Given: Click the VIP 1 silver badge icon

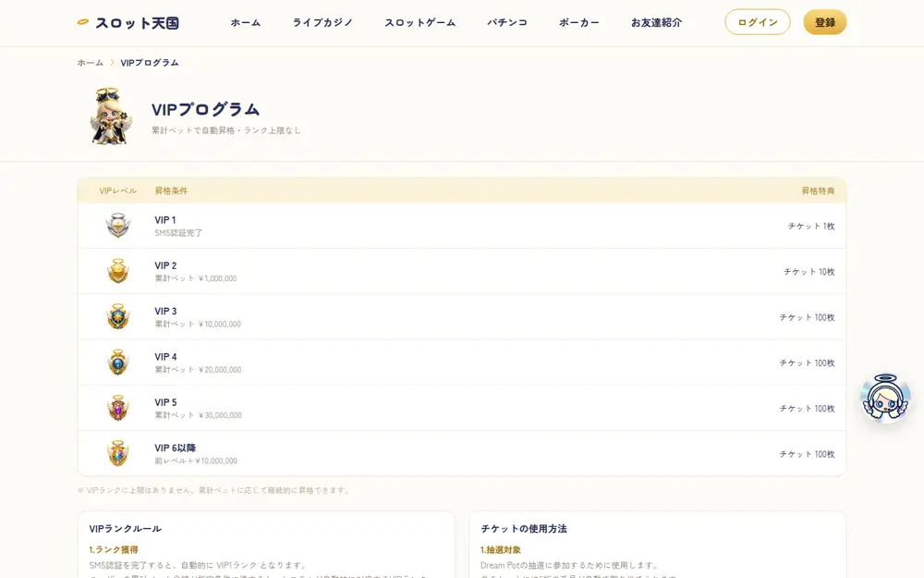Looking at the screenshot, I should tap(118, 226).
